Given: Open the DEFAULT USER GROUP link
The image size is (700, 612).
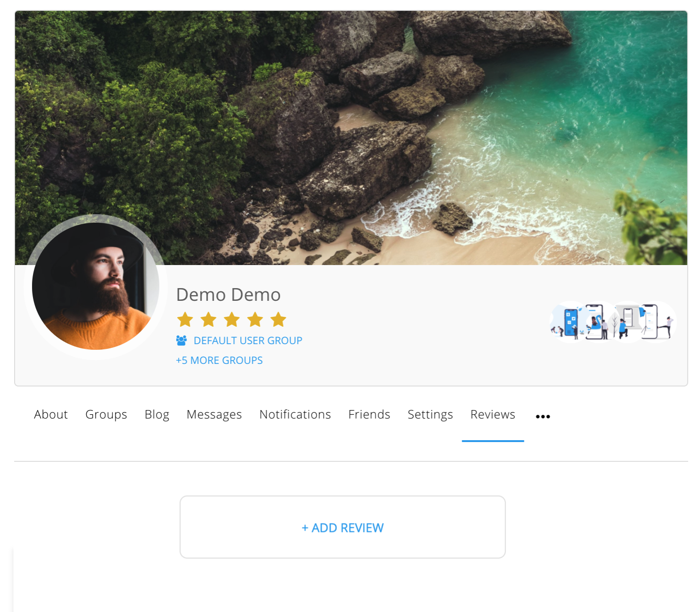Looking at the screenshot, I should pos(248,341).
